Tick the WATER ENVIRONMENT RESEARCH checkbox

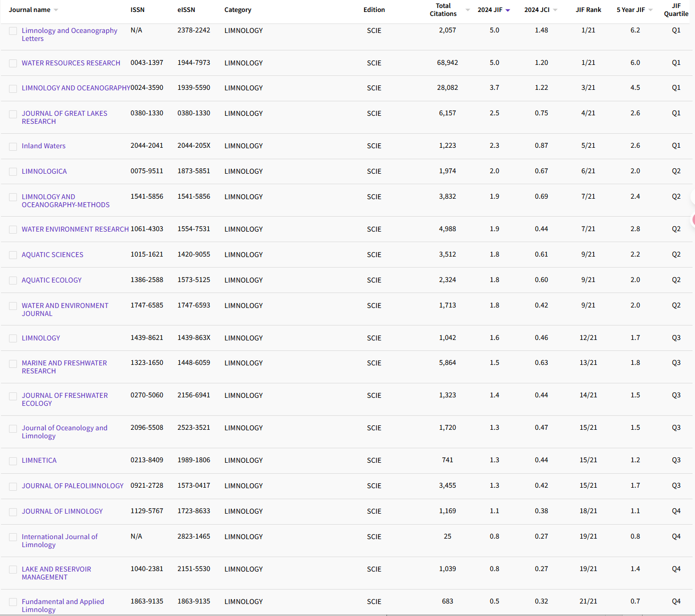[x=13, y=230]
